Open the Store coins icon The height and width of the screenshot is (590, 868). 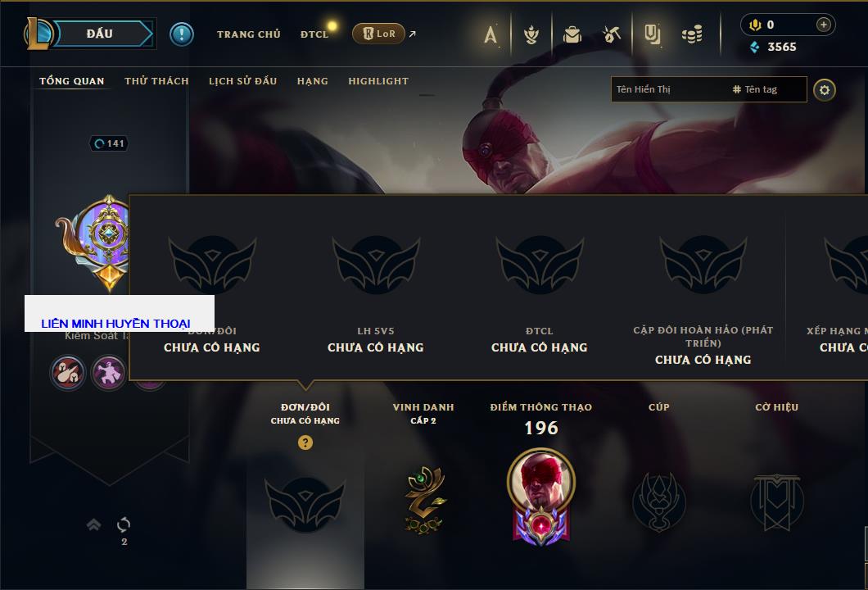[x=692, y=35]
